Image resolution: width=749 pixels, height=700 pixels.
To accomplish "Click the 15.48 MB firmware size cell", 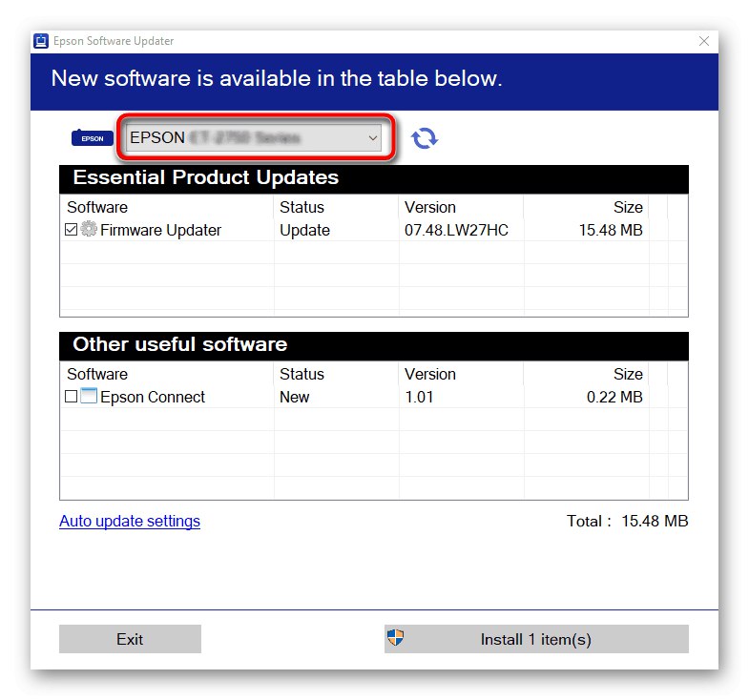I will (x=611, y=230).
